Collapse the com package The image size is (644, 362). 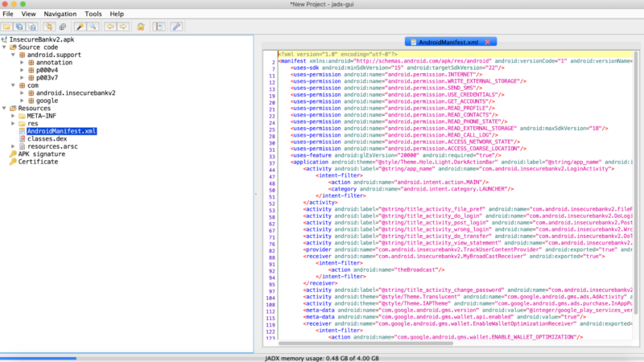[13, 85]
